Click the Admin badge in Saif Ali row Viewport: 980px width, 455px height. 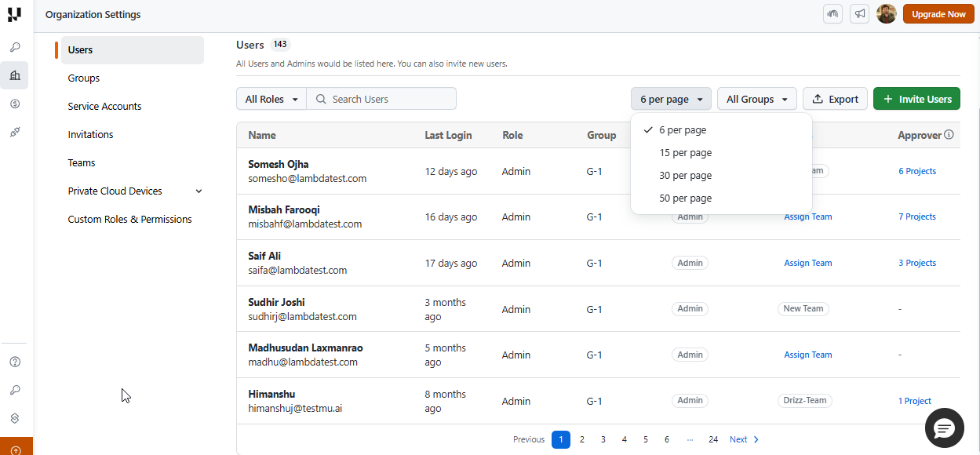[x=690, y=264]
